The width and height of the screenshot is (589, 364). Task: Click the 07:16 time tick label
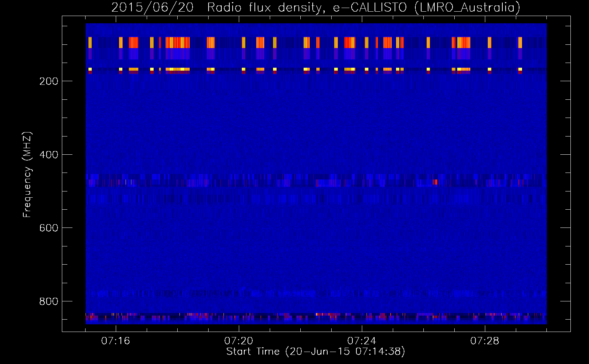115,341
